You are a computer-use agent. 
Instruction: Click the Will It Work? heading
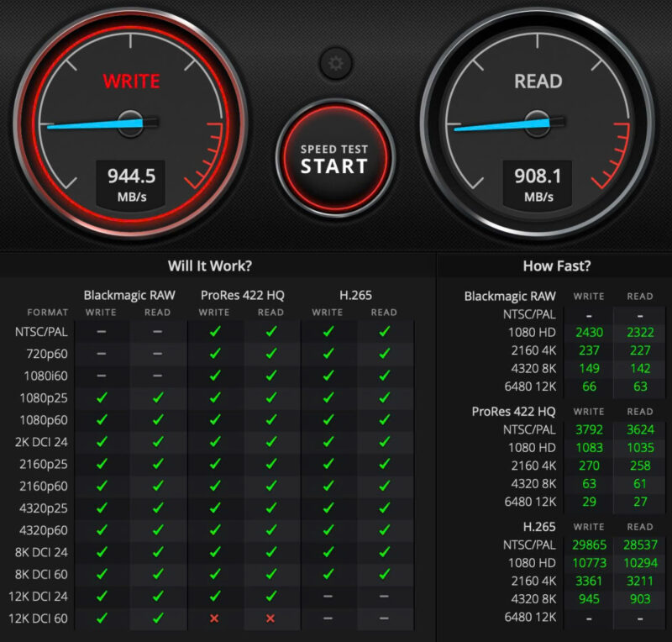click(x=210, y=266)
